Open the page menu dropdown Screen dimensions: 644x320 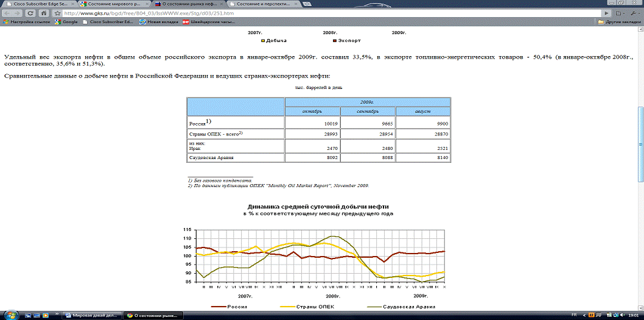(620, 13)
